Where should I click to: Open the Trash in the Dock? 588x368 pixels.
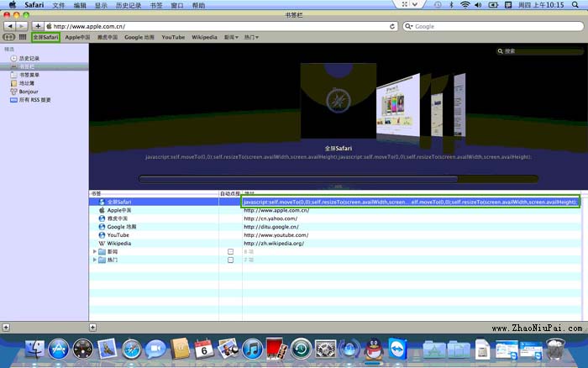tap(555, 349)
